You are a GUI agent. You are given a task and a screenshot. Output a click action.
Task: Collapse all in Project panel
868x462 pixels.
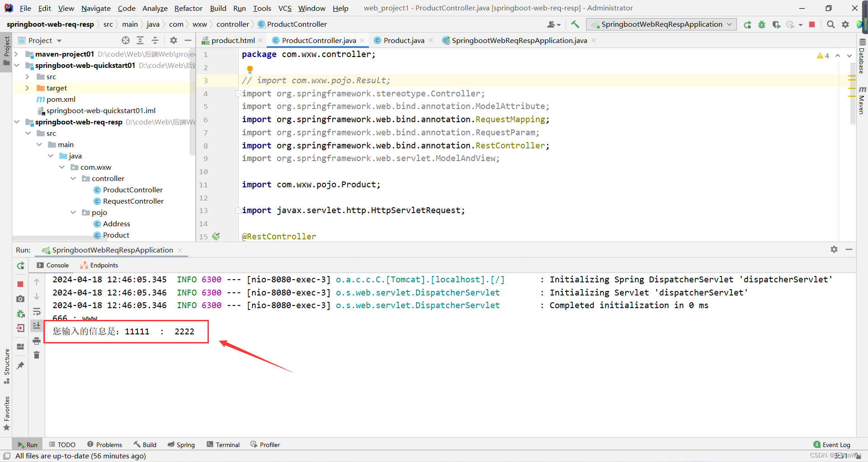155,40
